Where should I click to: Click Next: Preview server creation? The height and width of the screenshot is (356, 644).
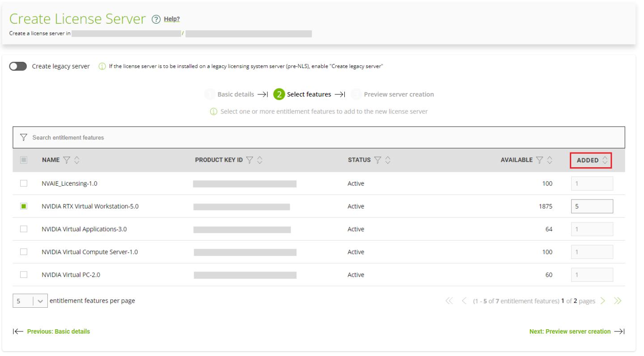tap(570, 331)
